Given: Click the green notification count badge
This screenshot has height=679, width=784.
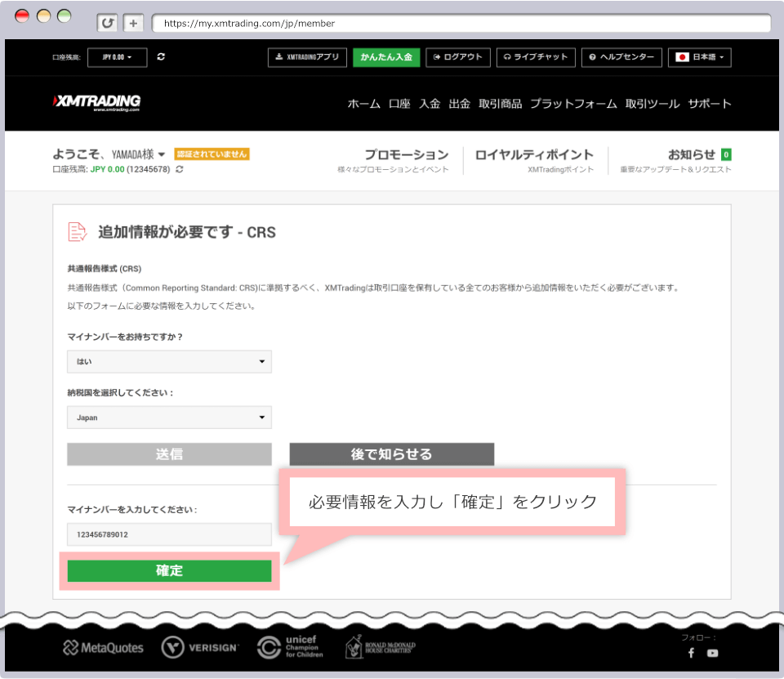Looking at the screenshot, I should [726, 154].
